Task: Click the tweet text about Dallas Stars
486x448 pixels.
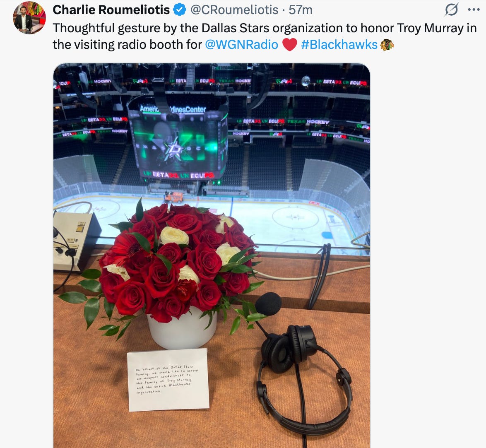Action: [x=265, y=36]
